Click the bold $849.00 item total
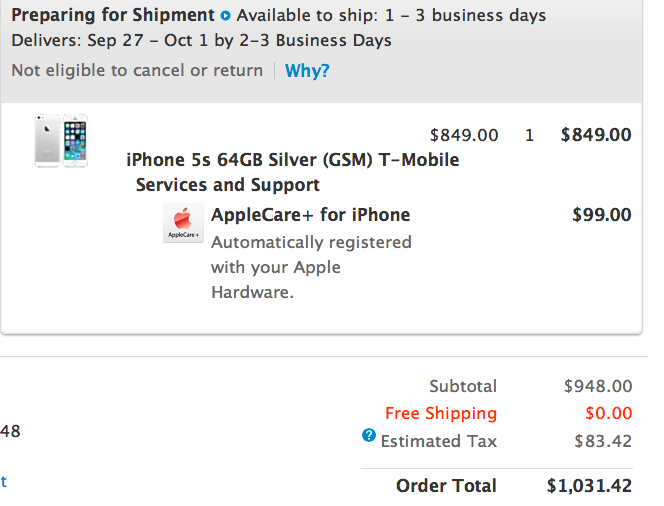Viewport: 664px width, 506px height. click(596, 135)
